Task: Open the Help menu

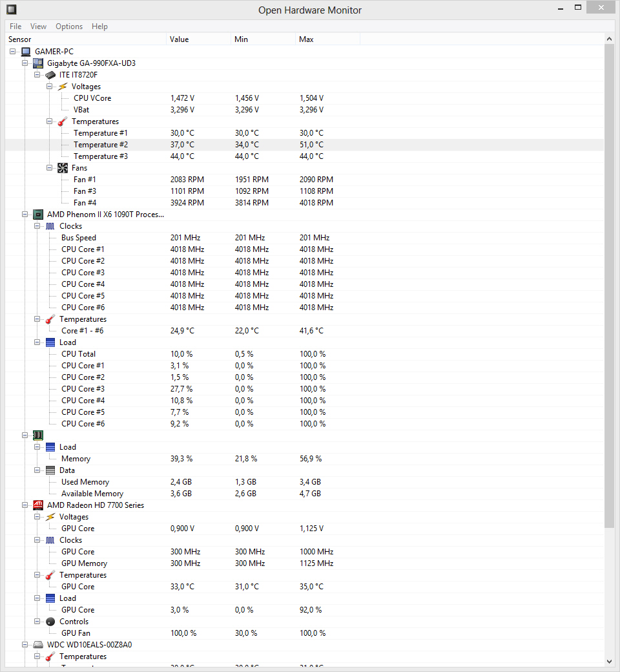Action: tap(99, 26)
